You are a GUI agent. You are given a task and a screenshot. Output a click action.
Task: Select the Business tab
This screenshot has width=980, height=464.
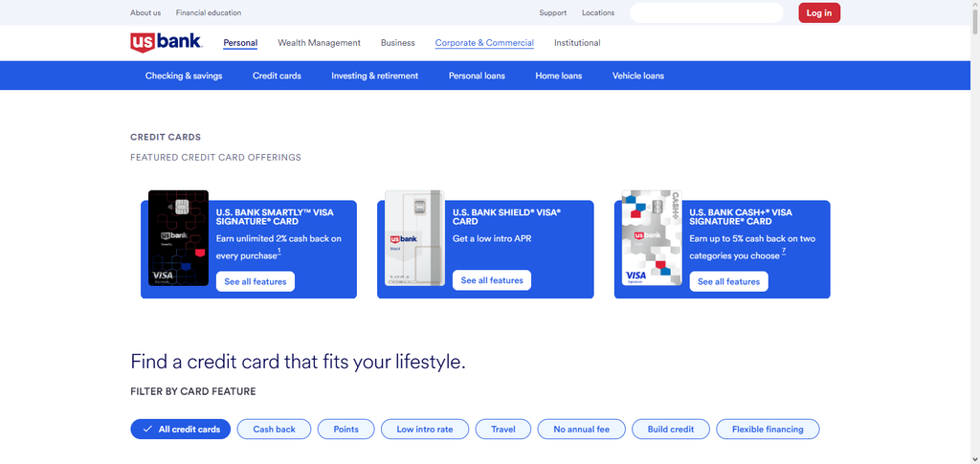click(x=397, y=43)
